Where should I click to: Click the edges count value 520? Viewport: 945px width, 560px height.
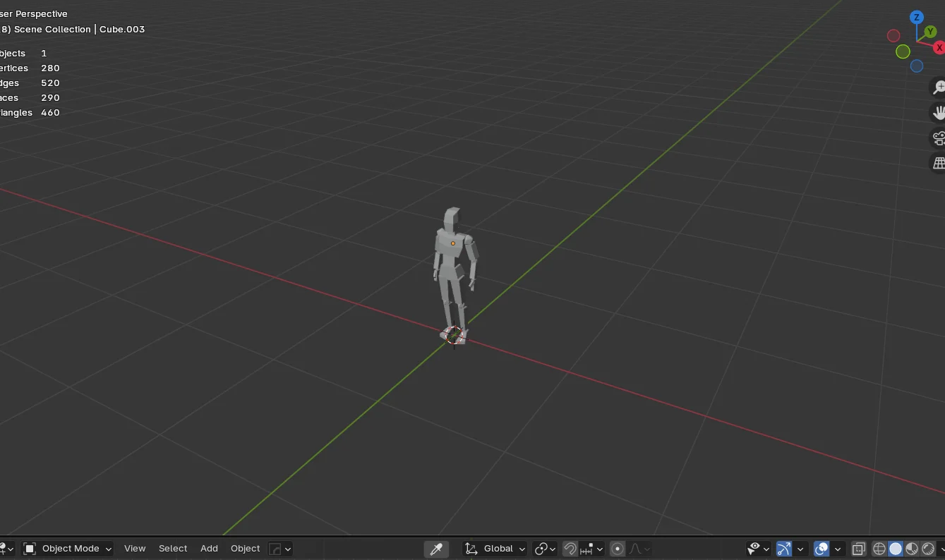pos(50,83)
